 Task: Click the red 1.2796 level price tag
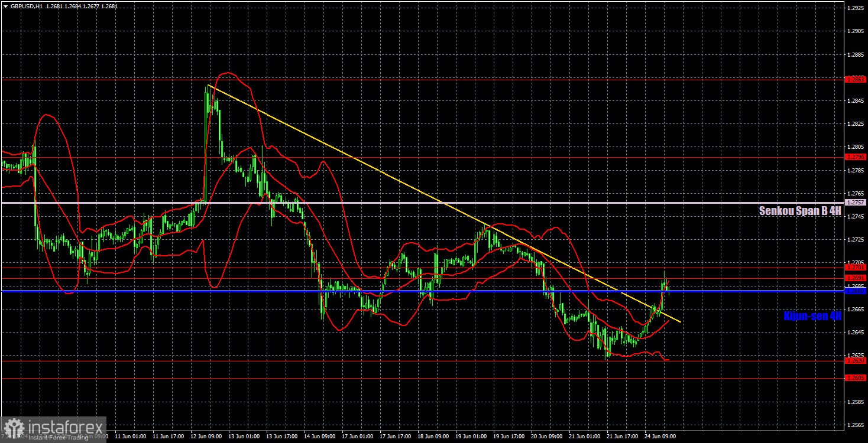(856, 157)
